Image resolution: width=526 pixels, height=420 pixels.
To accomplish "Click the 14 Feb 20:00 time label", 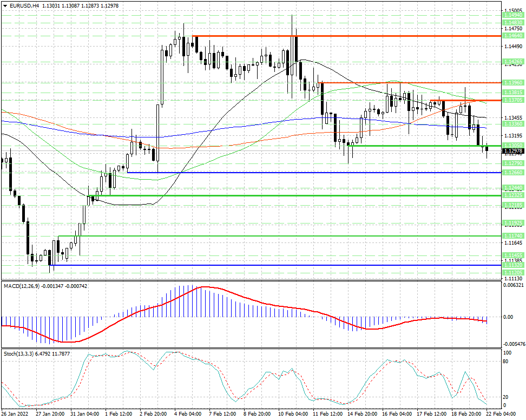I will 362,414.
